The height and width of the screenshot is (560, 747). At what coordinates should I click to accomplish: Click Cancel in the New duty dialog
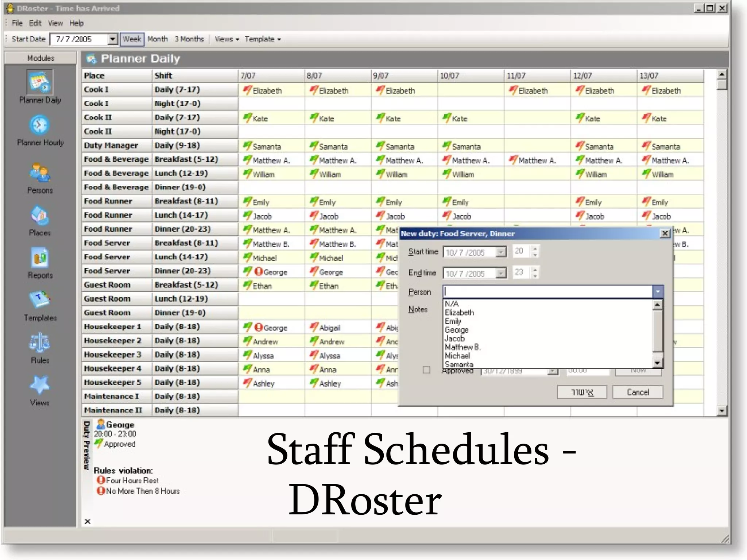[x=638, y=392]
